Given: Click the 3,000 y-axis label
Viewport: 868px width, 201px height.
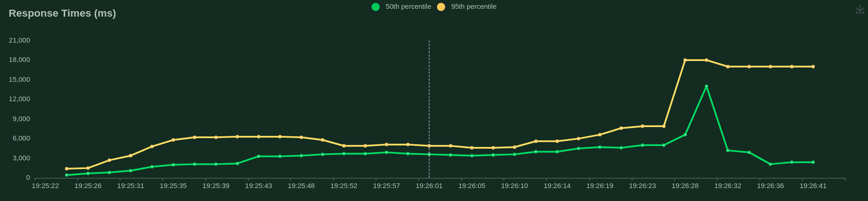Looking at the screenshot, I should tap(21, 158).
